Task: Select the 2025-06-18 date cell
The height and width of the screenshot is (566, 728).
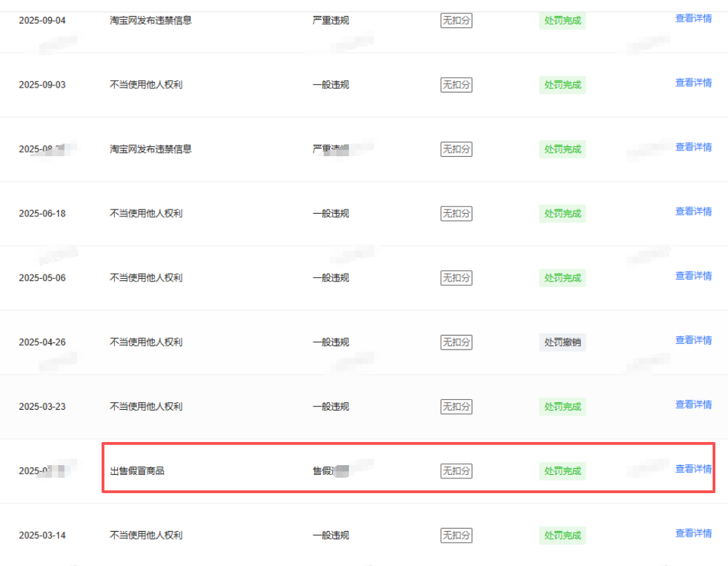Action: pyautogui.click(x=42, y=214)
